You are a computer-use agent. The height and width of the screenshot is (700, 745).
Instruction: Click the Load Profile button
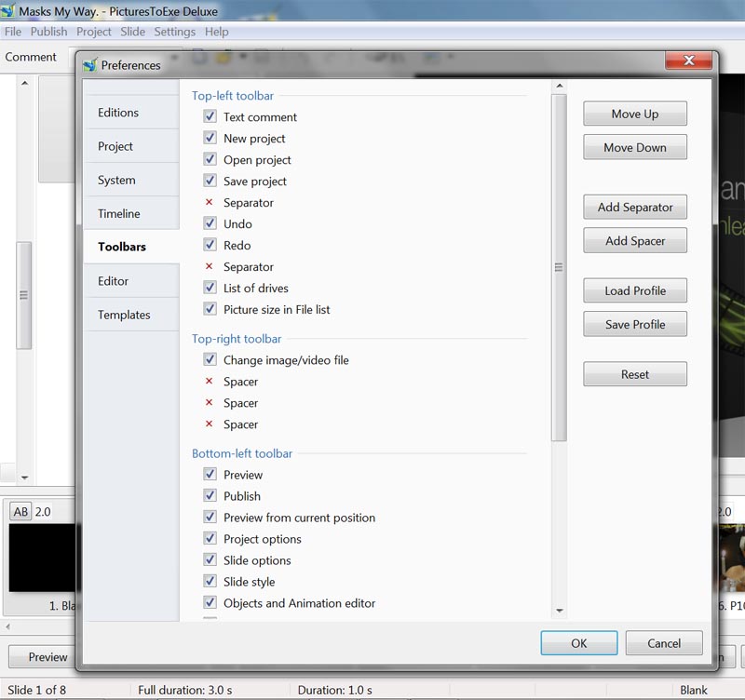[x=635, y=290]
